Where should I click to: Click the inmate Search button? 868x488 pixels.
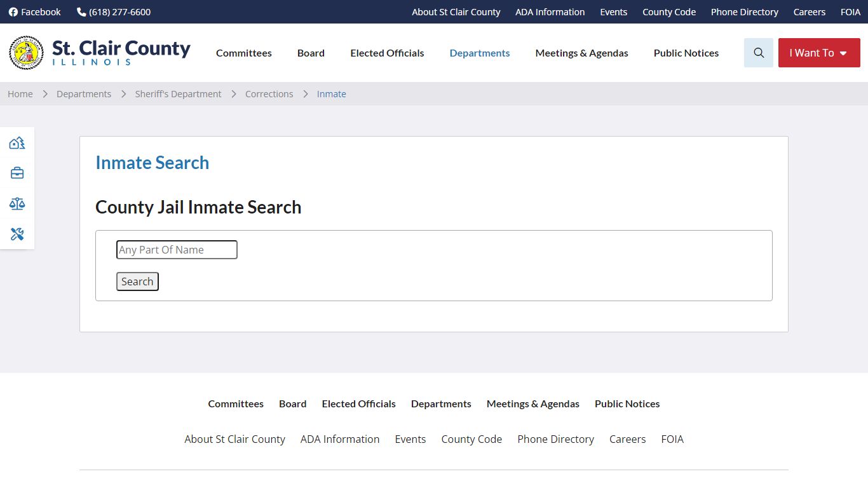[x=137, y=281]
